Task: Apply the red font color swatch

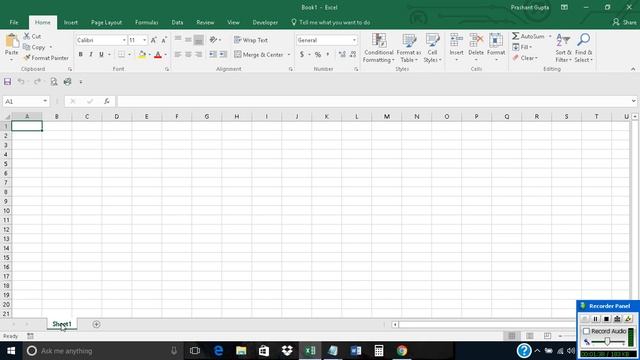Action: pyautogui.click(x=158, y=54)
